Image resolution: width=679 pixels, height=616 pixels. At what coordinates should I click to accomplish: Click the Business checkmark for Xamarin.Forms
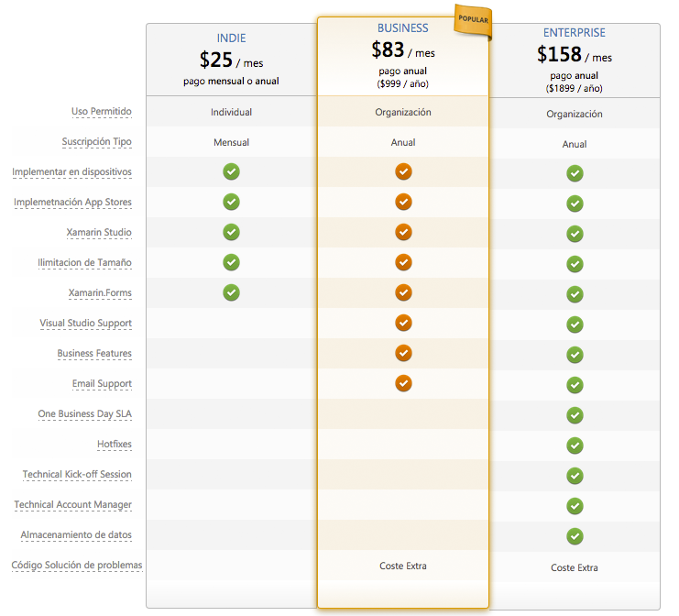pos(403,292)
